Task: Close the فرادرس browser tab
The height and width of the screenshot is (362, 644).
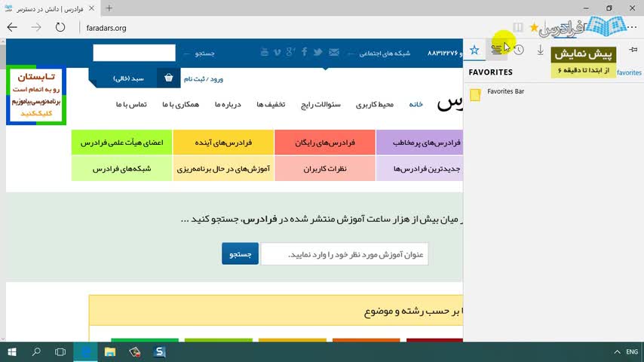Action: click(91, 8)
